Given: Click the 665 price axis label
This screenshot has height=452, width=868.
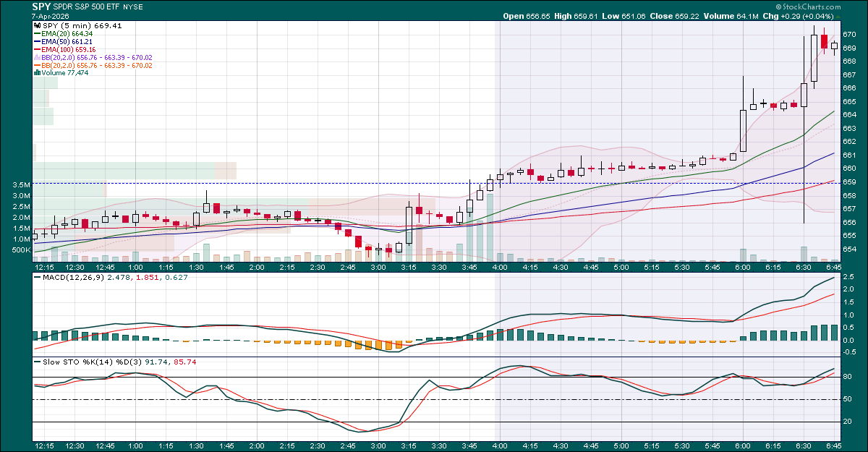Looking at the screenshot, I should click(x=850, y=101).
